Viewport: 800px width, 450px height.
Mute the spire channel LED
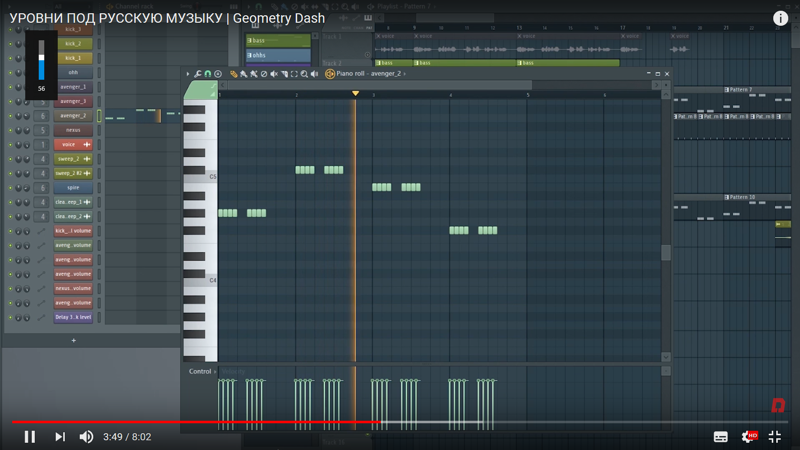[x=10, y=188]
